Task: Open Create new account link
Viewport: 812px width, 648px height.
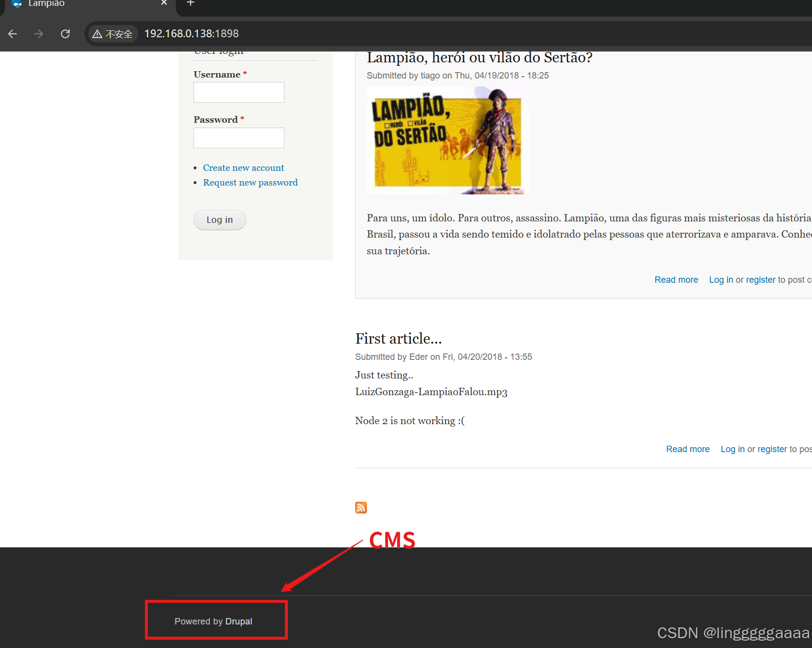Action: 243,168
